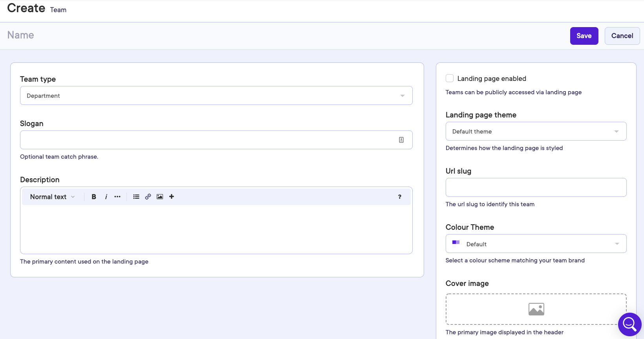Click the Cancel button
This screenshot has height=339, width=644.
point(622,36)
